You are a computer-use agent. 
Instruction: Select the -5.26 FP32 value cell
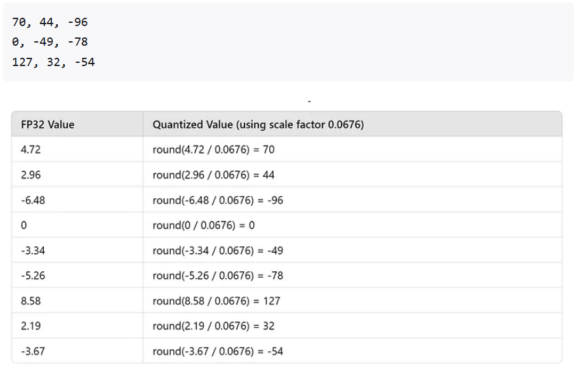click(77, 275)
